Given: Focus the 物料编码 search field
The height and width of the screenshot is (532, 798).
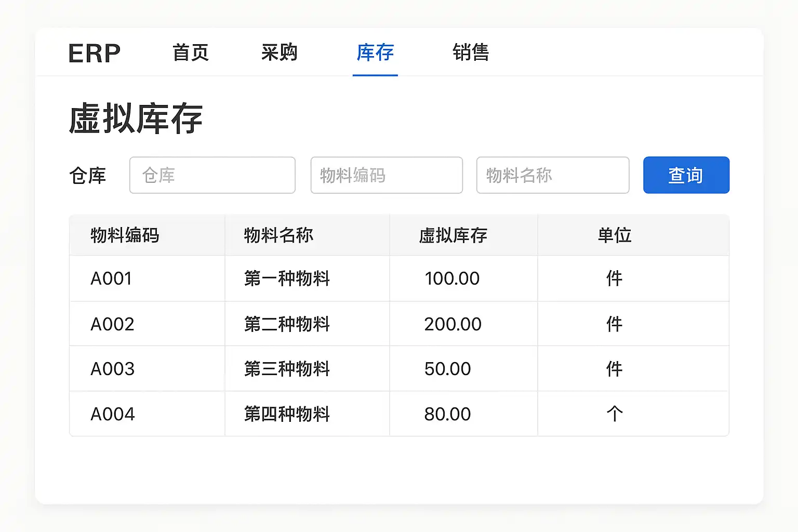Looking at the screenshot, I should pos(386,175).
